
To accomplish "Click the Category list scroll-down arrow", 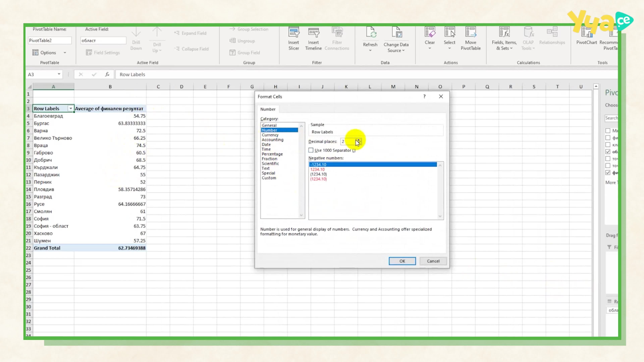I will tap(301, 215).
